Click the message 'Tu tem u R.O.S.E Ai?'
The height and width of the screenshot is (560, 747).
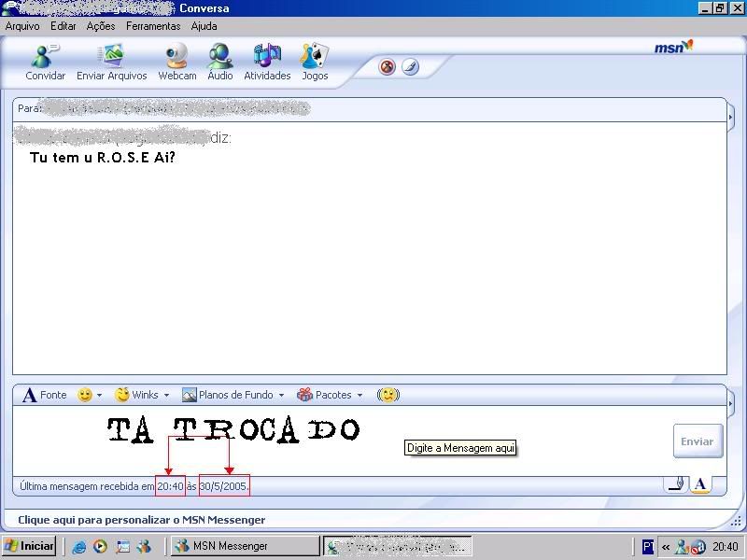click(103, 157)
